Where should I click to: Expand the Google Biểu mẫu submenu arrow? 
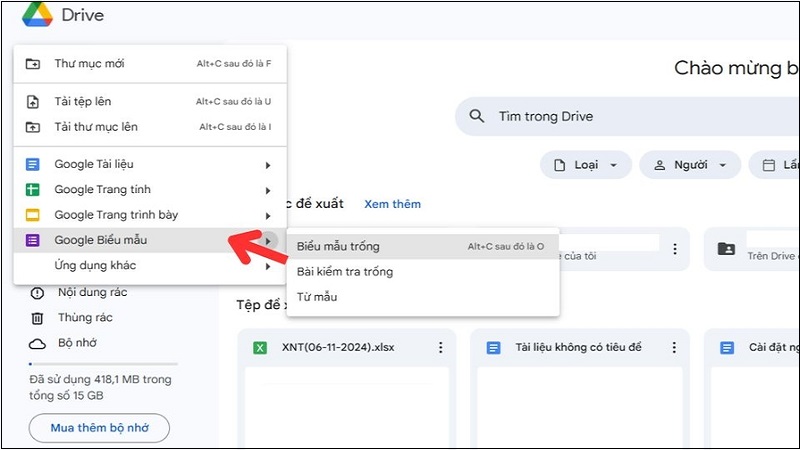(x=268, y=241)
